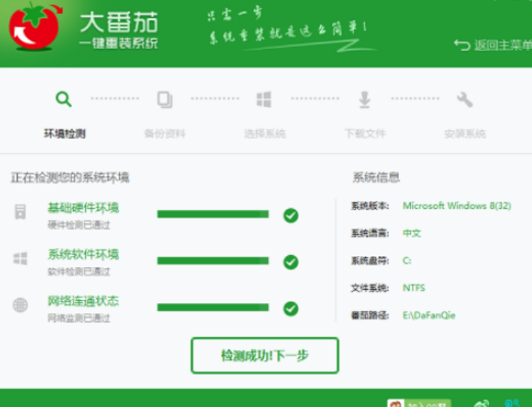532x407 pixels.
Task: Click the 备份资料 copy icon
Action: [164, 99]
